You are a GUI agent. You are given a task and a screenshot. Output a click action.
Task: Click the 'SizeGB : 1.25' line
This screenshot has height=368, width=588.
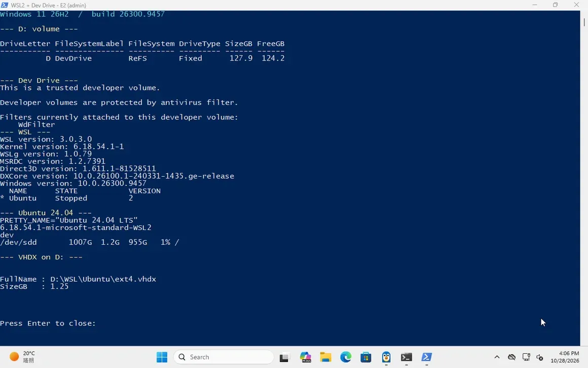coord(34,286)
